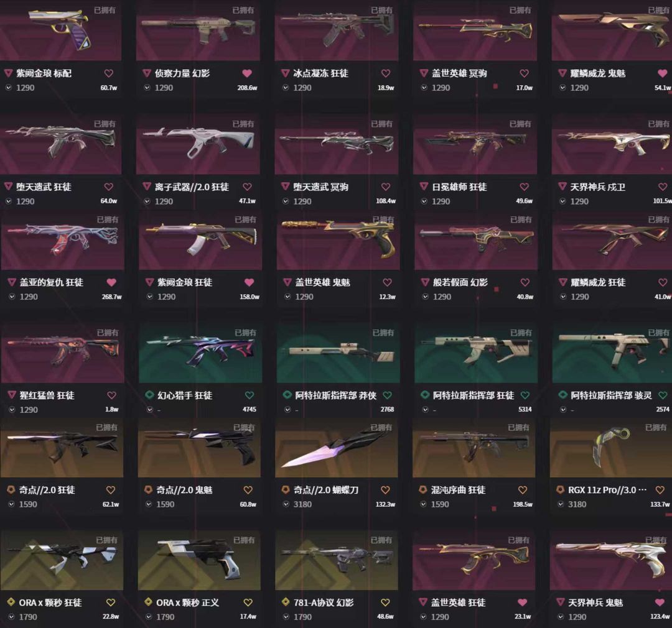Click the yellow diamond icon beside ORA x 颗秒 狂徒
The height and width of the screenshot is (628, 672).
tap(11, 603)
